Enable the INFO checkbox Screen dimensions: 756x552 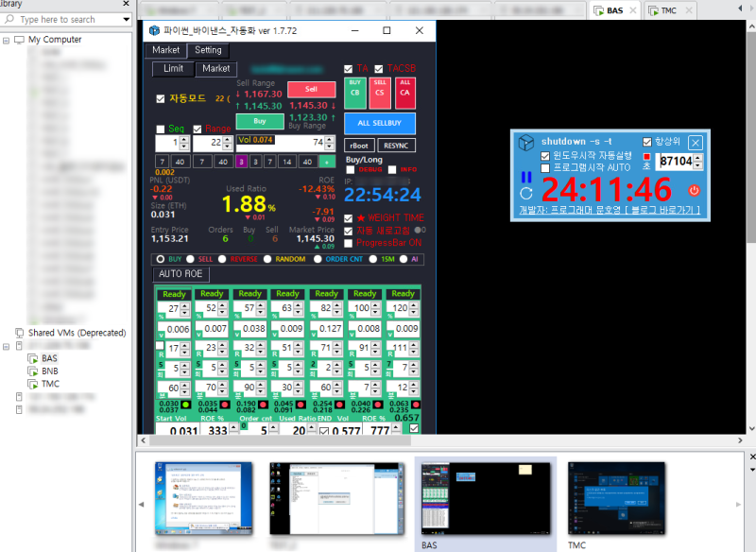coord(392,170)
